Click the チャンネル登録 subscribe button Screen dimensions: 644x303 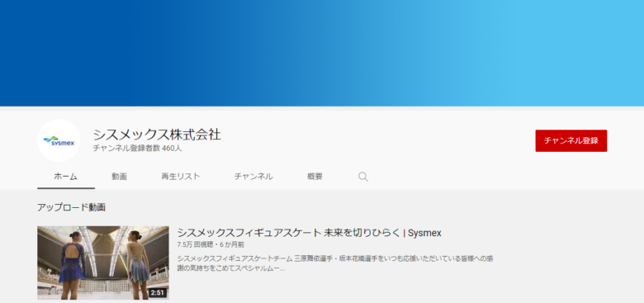pyautogui.click(x=571, y=141)
